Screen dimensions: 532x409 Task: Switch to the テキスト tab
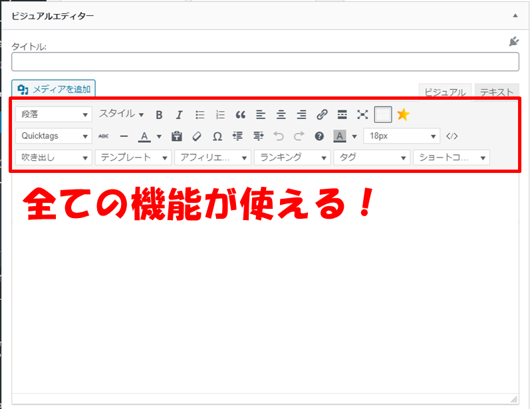click(496, 92)
